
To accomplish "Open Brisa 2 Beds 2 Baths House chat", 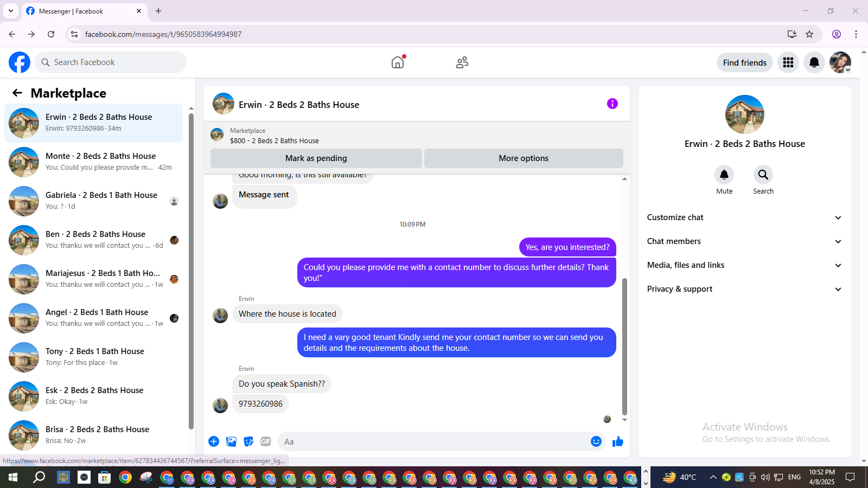I will pos(93,435).
